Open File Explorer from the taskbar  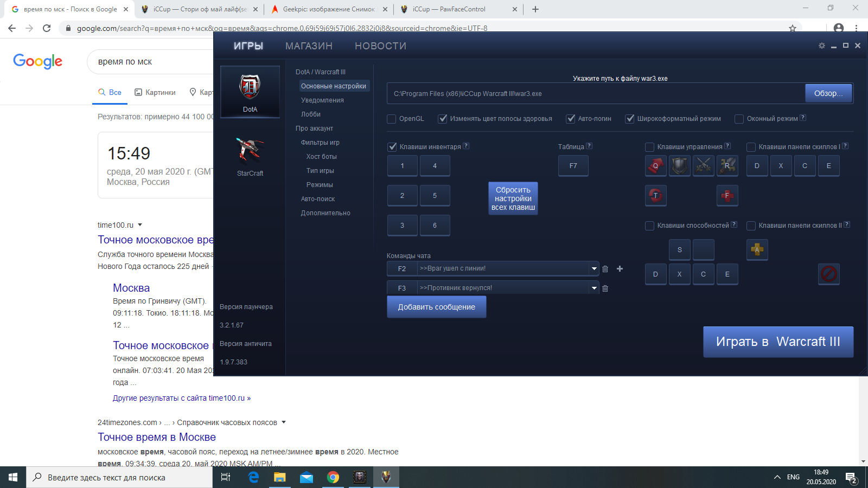coord(280,477)
